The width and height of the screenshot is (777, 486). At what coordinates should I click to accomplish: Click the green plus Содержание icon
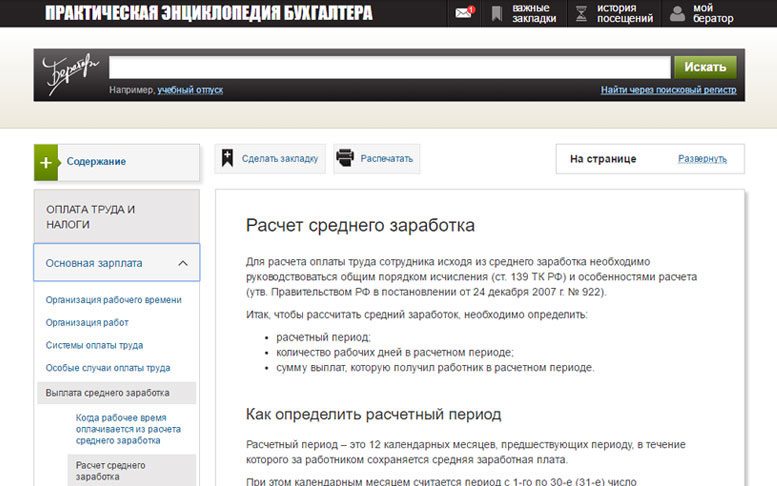point(46,162)
